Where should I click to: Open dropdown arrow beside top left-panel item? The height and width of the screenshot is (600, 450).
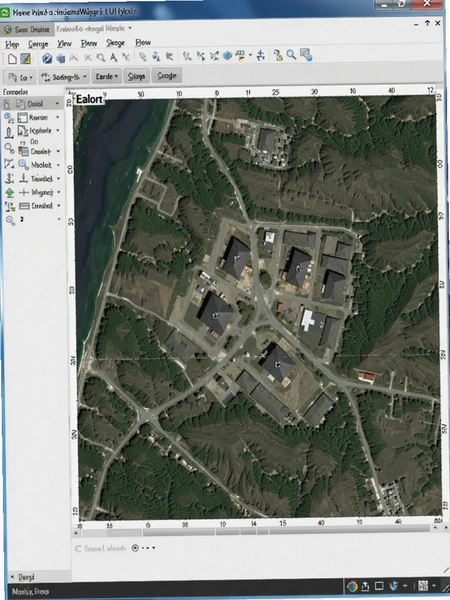pyautogui.click(x=57, y=103)
